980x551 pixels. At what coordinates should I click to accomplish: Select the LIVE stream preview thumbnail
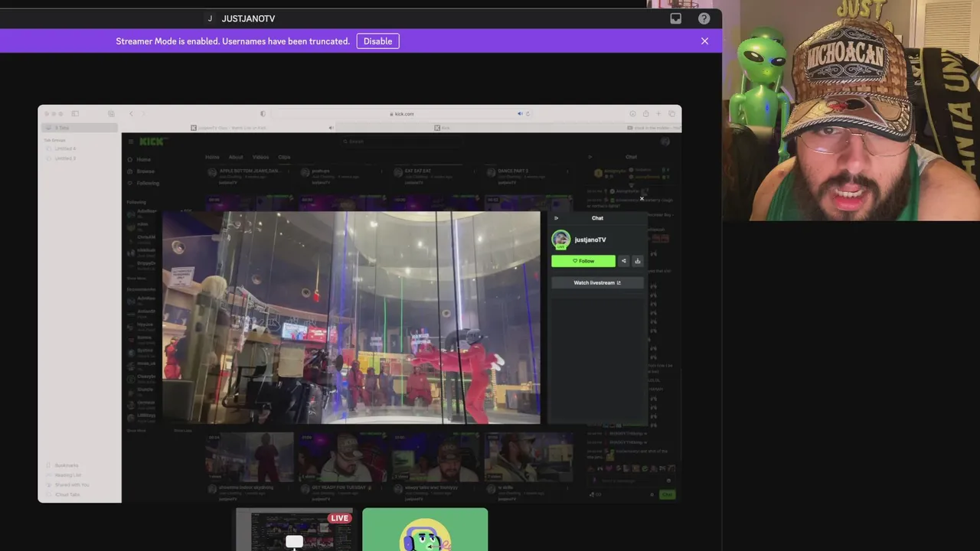point(295,530)
